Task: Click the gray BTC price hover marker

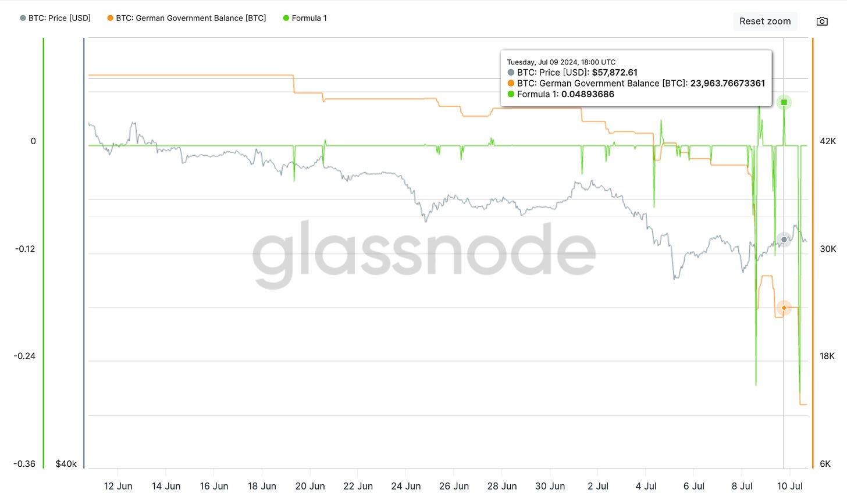Action: click(784, 240)
